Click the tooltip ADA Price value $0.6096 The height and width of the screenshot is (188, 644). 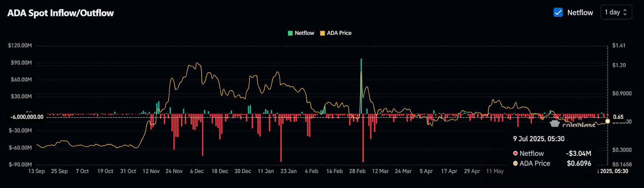(579, 163)
